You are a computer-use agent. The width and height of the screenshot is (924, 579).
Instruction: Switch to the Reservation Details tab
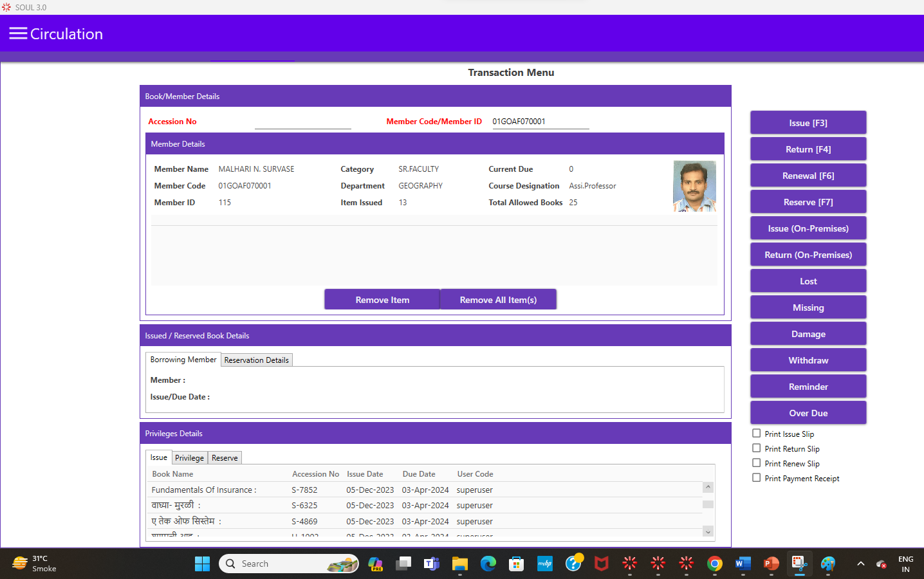coord(256,360)
